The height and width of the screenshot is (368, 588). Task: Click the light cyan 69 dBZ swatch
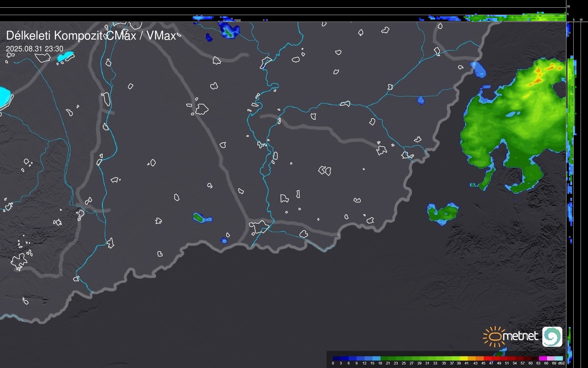click(559, 359)
